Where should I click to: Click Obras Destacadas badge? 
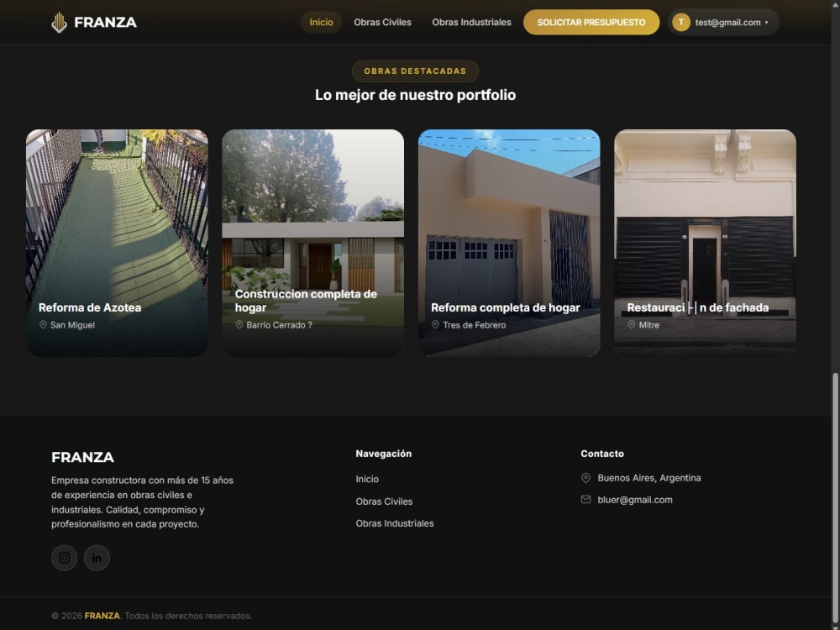point(415,71)
